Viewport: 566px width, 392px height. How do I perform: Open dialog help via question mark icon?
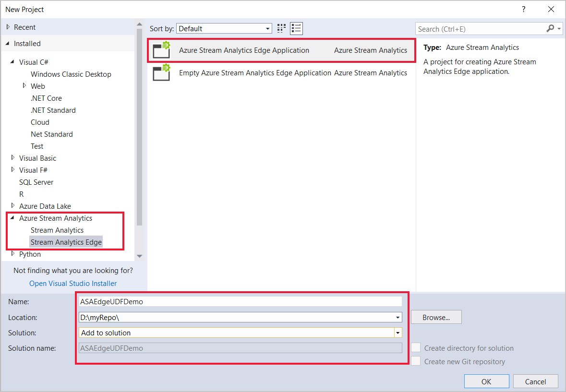pos(523,9)
